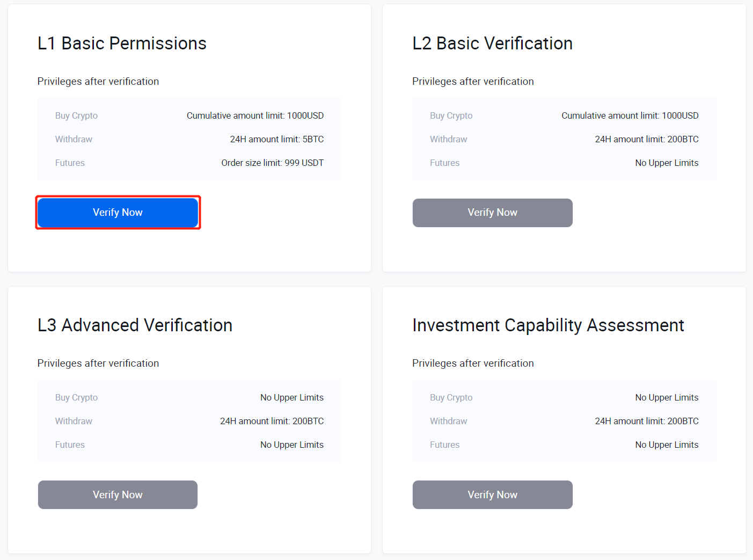Click L3 24H amount limit: 200BTC value
This screenshot has width=753, height=560.
[272, 421]
